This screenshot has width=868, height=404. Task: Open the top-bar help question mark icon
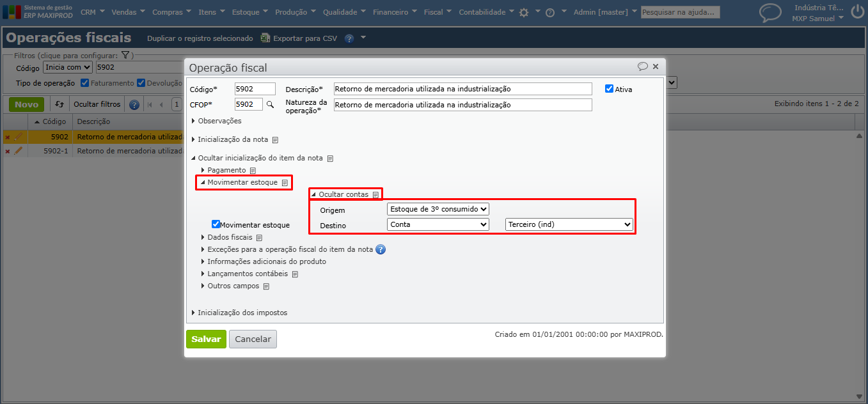(550, 12)
